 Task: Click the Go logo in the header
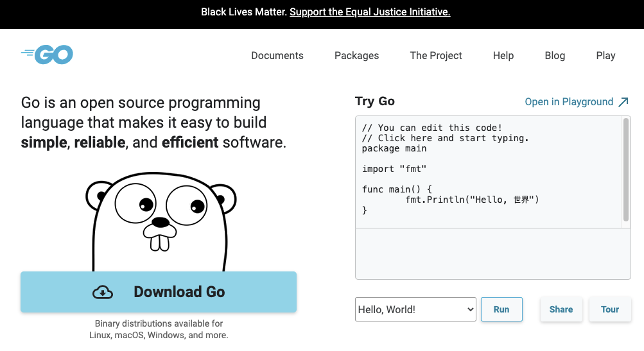(47, 55)
